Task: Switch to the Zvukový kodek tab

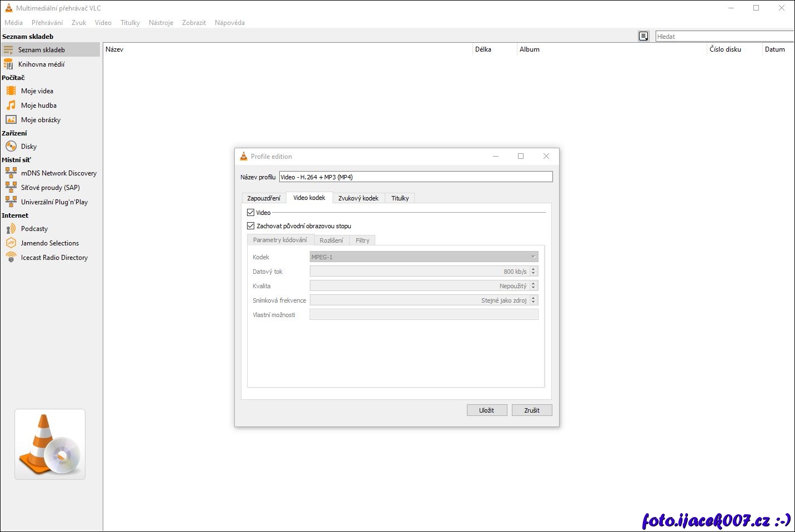Action: (358, 198)
